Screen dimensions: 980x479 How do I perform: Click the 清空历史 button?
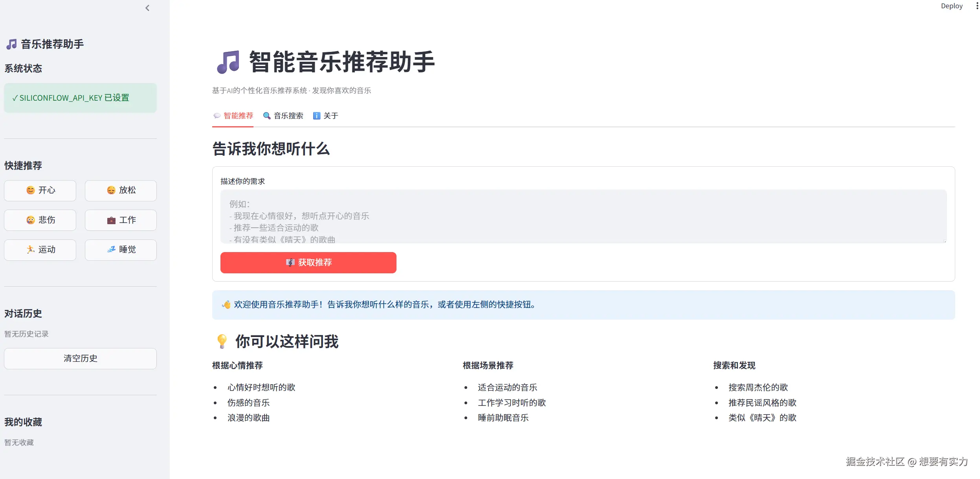coord(80,358)
